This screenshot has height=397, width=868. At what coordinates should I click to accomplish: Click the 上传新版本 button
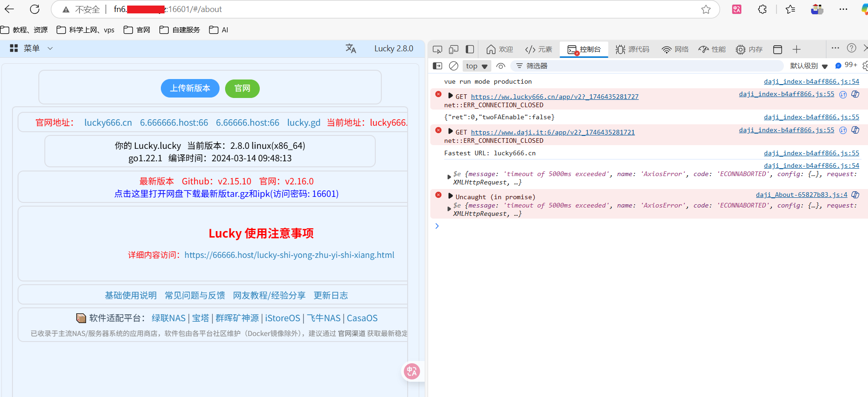click(190, 88)
